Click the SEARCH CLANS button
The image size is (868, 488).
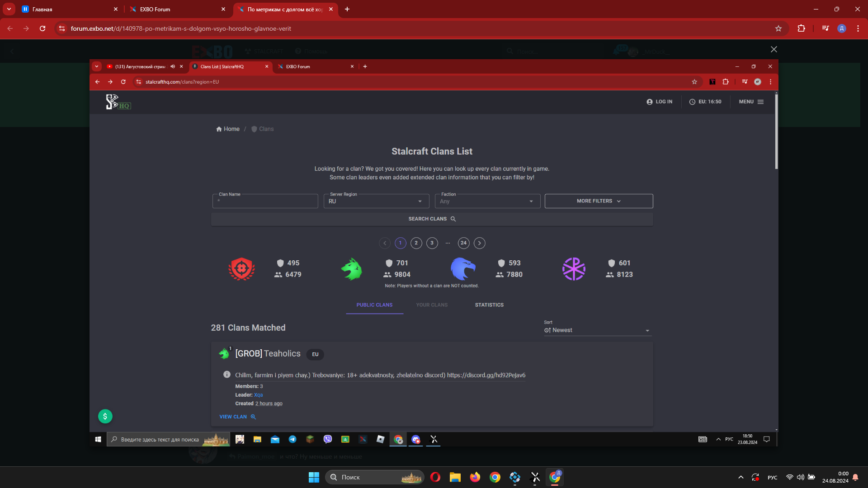point(432,219)
